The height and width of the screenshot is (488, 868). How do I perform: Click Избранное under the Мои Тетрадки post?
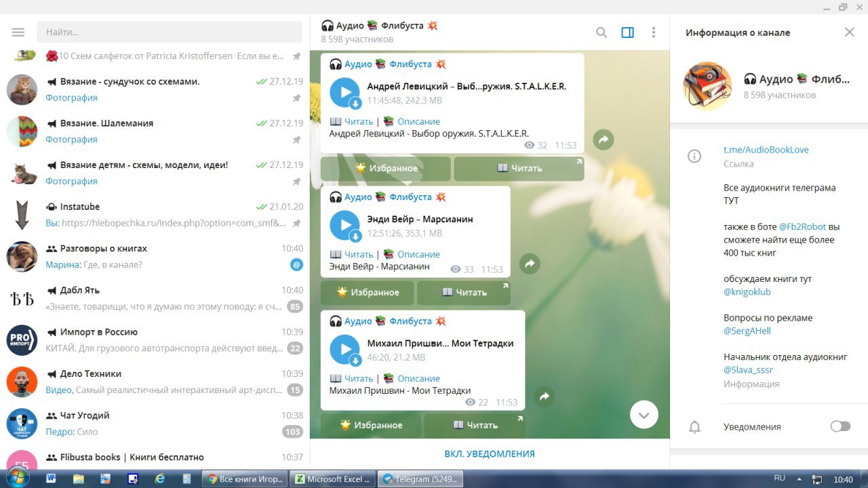(x=371, y=425)
